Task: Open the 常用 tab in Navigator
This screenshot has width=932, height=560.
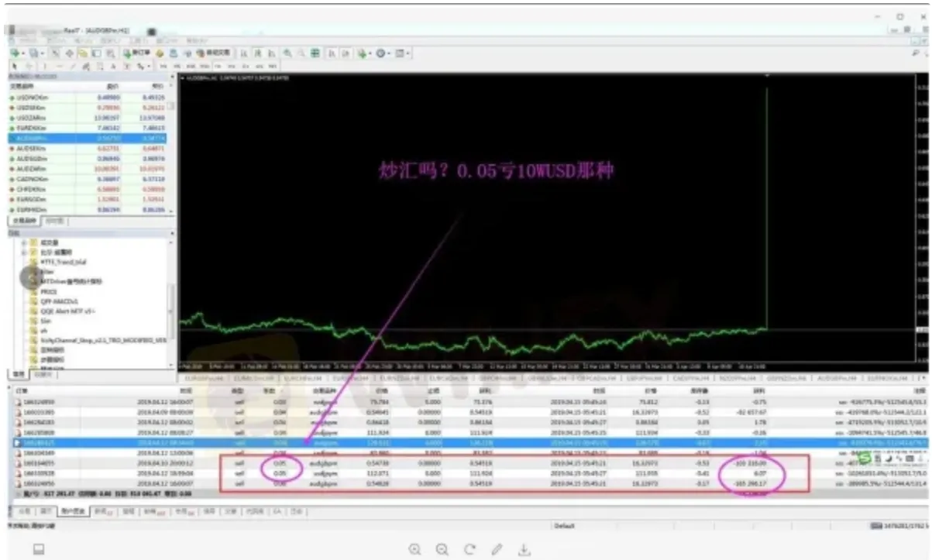Action: point(18,374)
